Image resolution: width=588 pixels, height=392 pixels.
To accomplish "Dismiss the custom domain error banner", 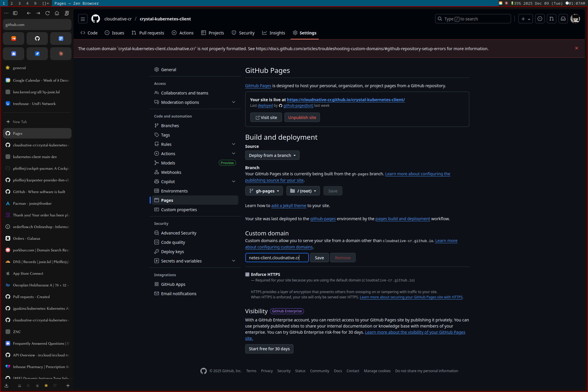I will 576,48.
